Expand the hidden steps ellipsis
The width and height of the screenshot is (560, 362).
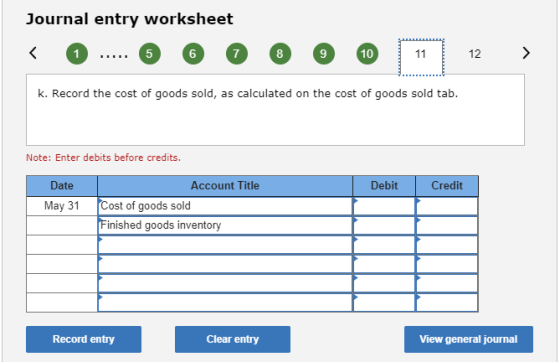[114, 56]
